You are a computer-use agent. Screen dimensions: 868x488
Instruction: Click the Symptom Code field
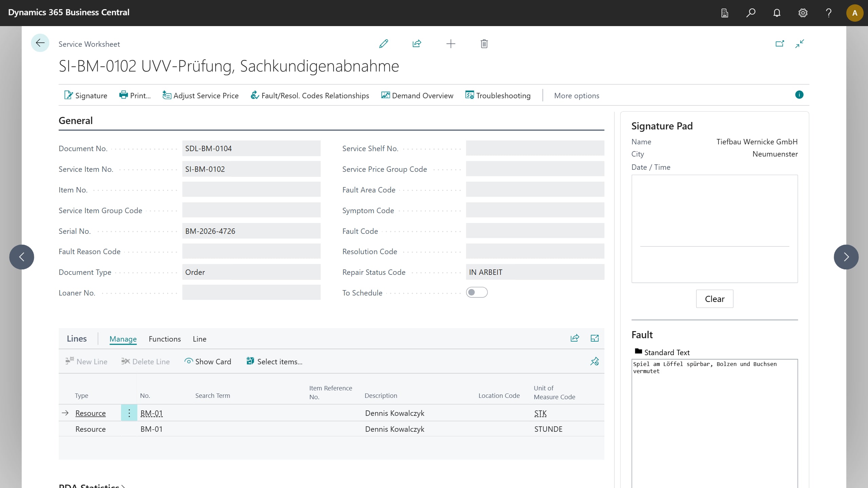click(535, 210)
